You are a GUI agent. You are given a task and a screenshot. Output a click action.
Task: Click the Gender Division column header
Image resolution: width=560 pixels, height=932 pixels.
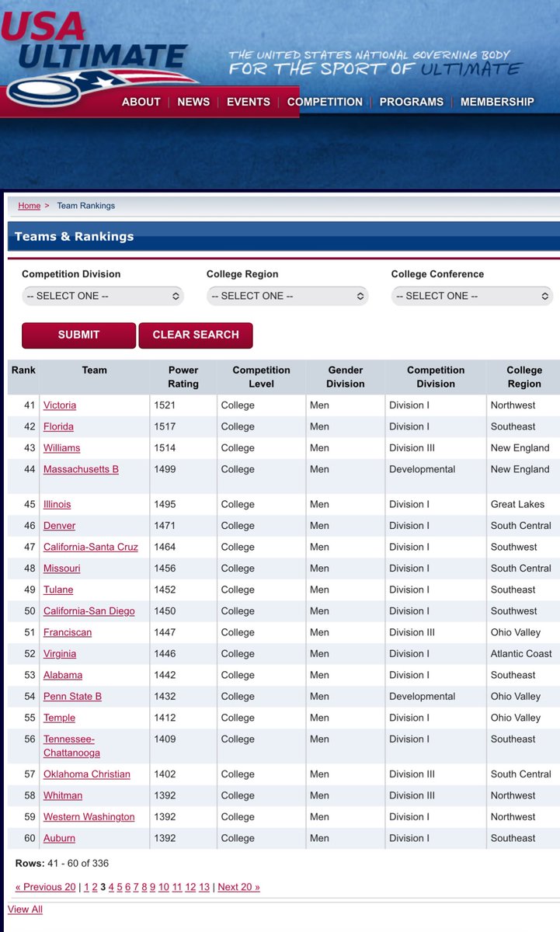pos(346,377)
